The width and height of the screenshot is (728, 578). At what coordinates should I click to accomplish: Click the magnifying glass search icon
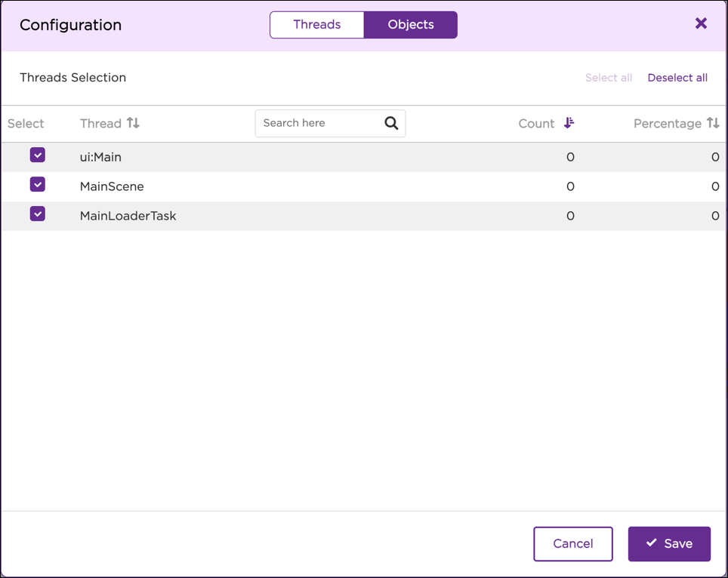point(391,123)
